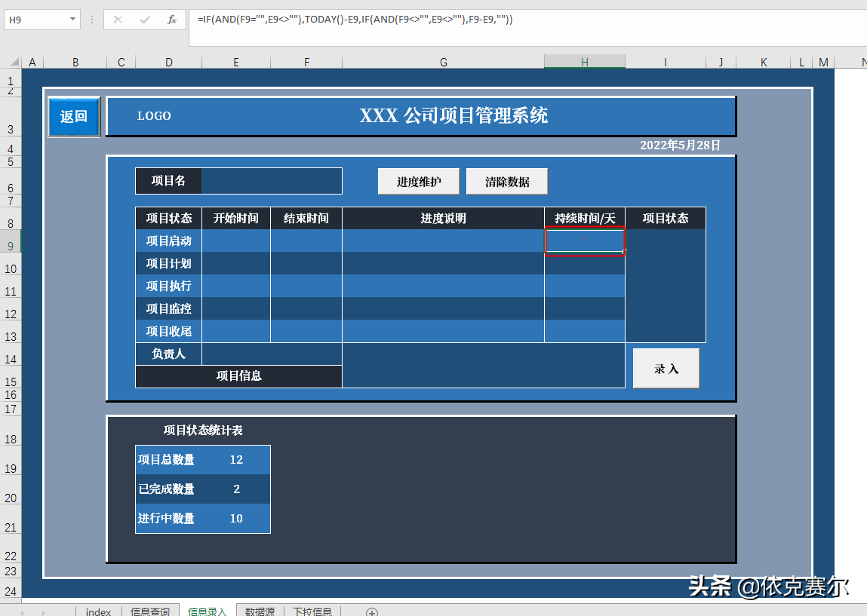The height and width of the screenshot is (616, 867).
Task: Click the XXX 公司项目管理系统 title
Action: pyautogui.click(x=453, y=115)
